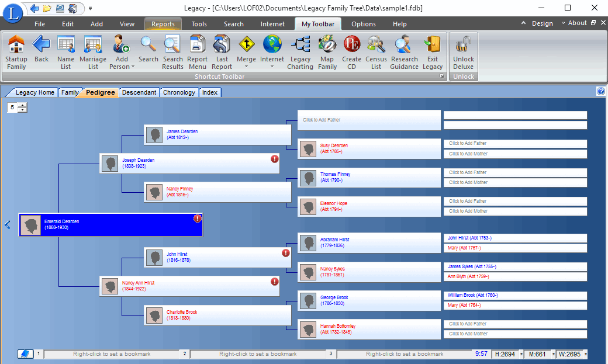Open the Name List
Viewport: 608px width, 364px height.
tap(65, 53)
